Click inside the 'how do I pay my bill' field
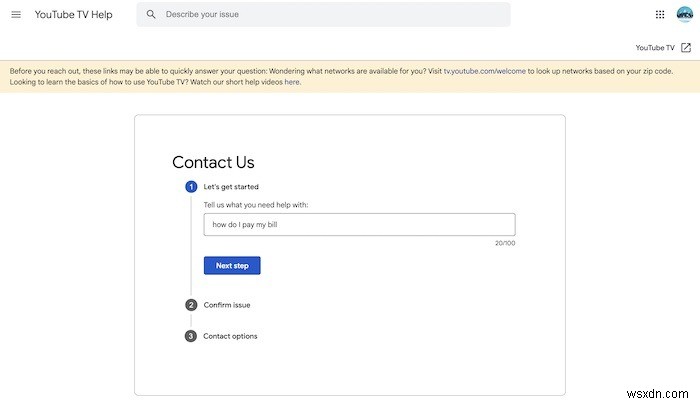Image resolution: width=700 pixels, height=404 pixels. pos(359,225)
